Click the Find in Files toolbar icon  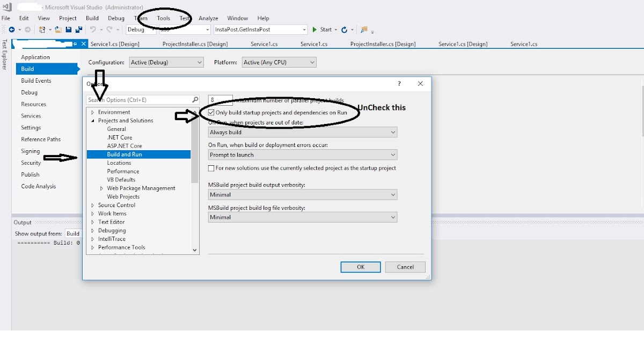click(x=364, y=30)
